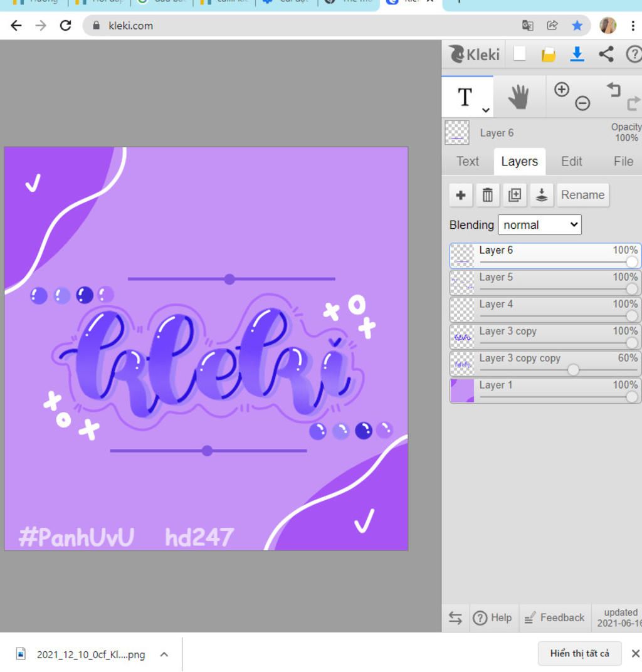Flip the panel side with the swap arrows icon

(x=455, y=617)
